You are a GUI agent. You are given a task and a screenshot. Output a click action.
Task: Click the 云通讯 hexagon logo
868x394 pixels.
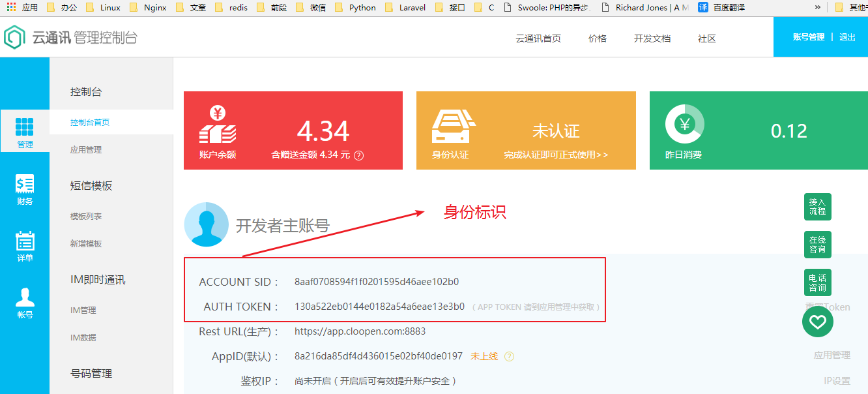pyautogui.click(x=14, y=38)
